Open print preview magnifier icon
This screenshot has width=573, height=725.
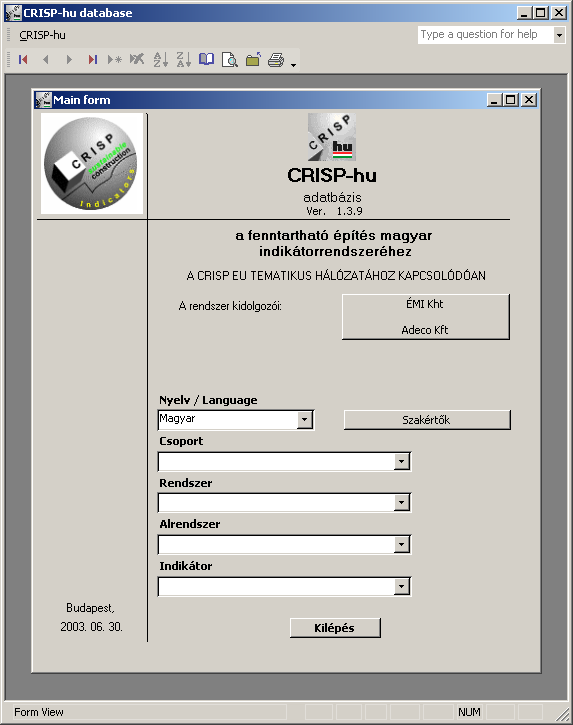229,60
